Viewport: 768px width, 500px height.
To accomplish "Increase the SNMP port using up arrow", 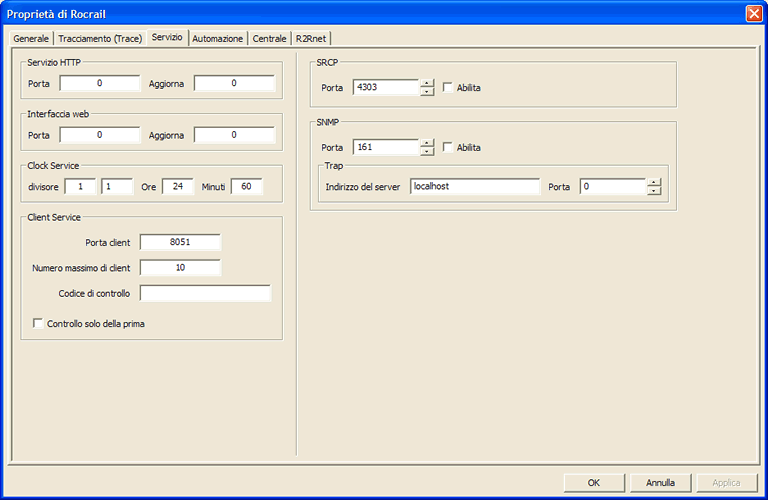I will (x=427, y=143).
